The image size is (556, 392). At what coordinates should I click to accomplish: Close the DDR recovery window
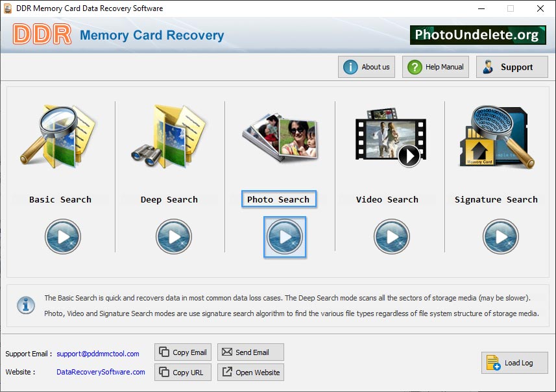[x=540, y=8]
